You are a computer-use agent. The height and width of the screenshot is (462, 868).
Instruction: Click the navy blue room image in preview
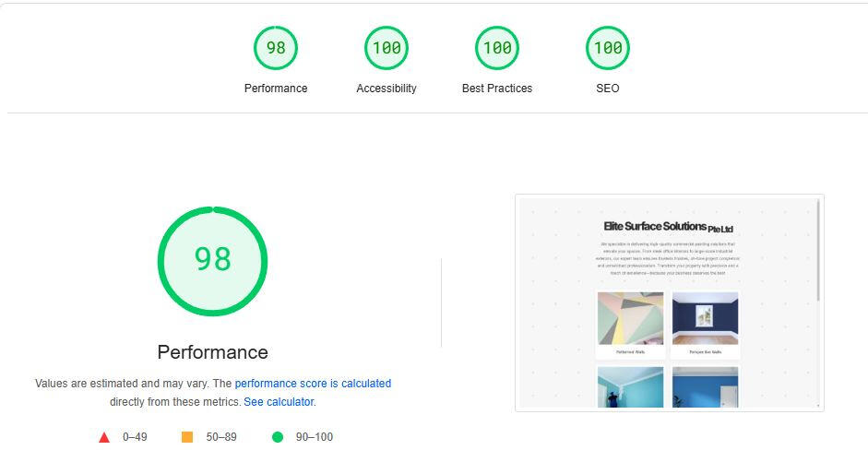pyautogui.click(x=706, y=318)
